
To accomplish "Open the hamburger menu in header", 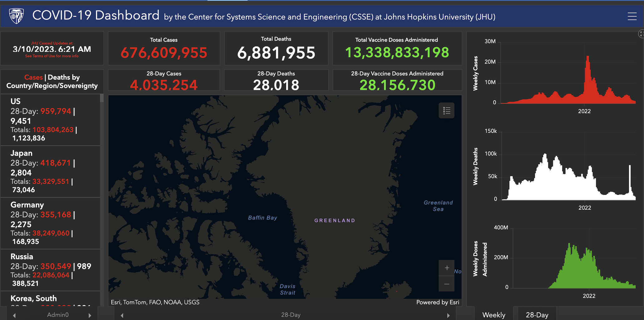I will 632,16.
